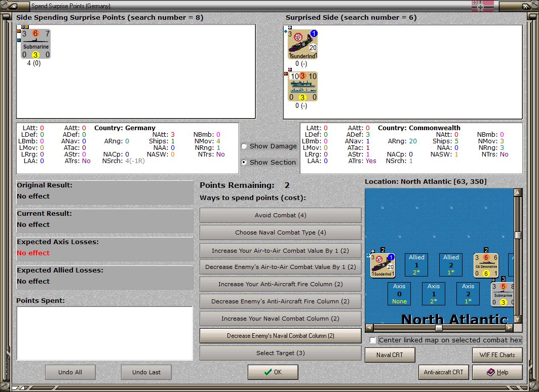539x392 pixels.
Task: Toggle Center linked map on selected combat hex
Action: click(x=373, y=340)
